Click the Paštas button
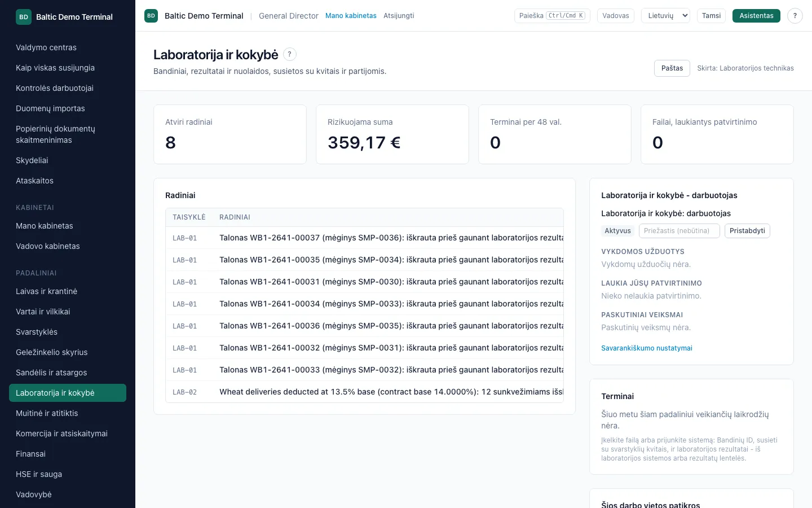 (672, 68)
